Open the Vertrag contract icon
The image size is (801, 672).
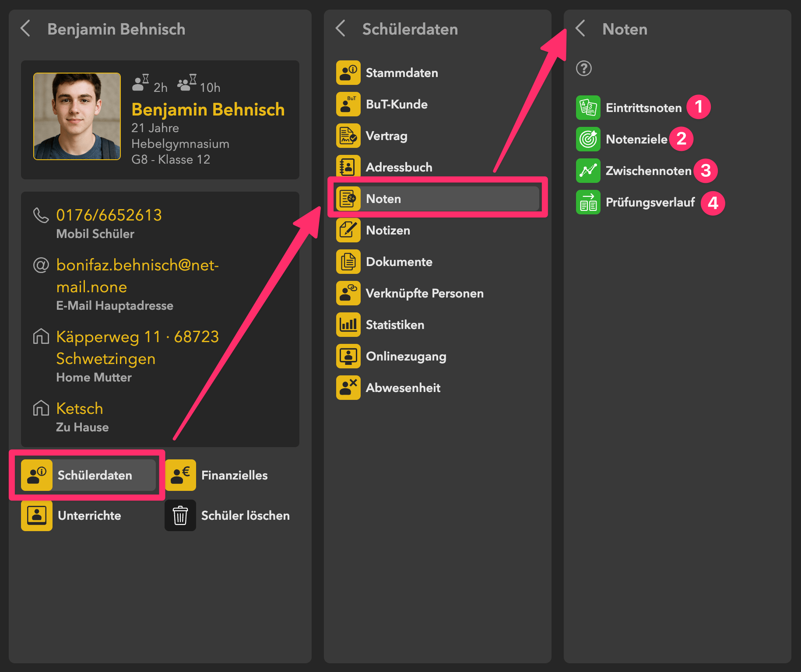[x=348, y=136]
